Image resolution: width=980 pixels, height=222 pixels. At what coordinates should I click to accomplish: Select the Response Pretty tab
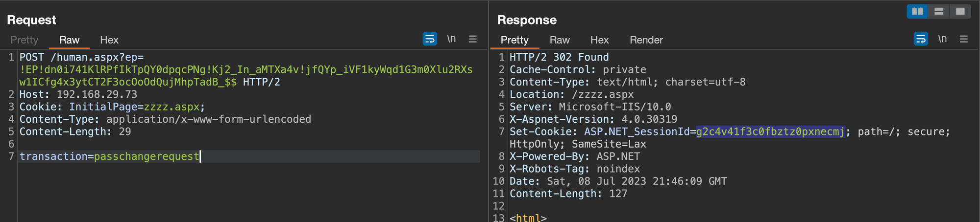tap(514, 40)
